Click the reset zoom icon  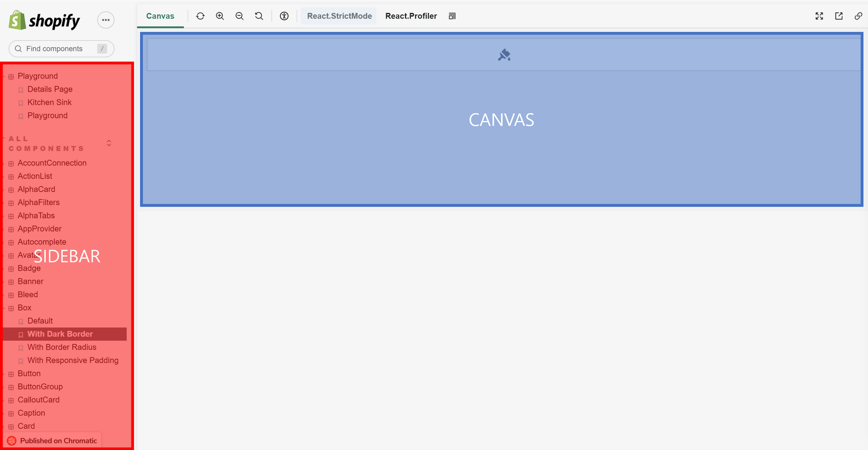point(259,16)
